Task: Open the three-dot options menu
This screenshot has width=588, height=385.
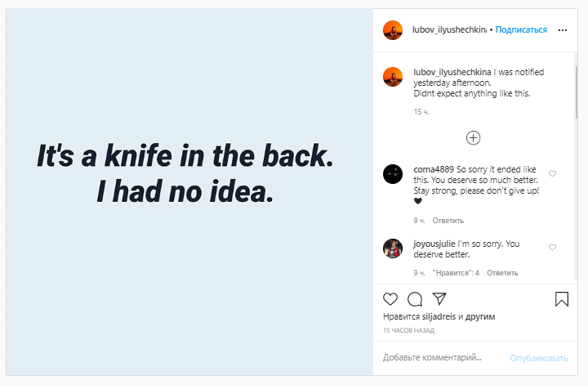Action: (x=563, y=30)
